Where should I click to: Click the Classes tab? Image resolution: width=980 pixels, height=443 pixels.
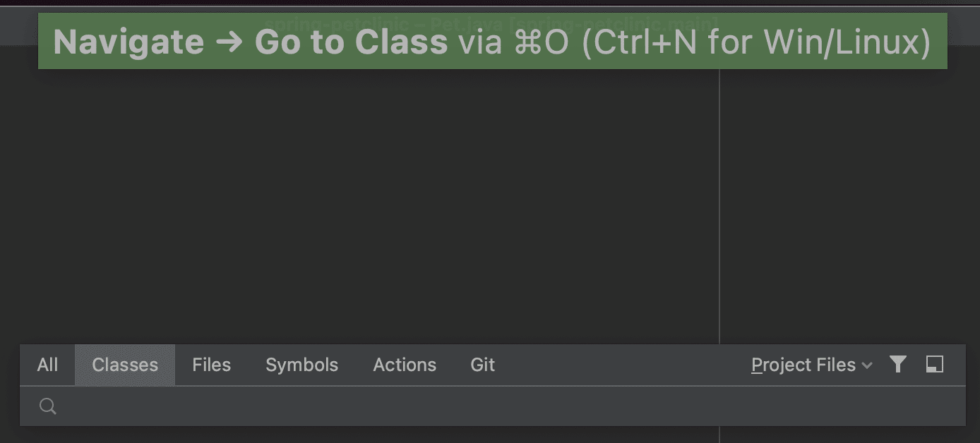pyautogui.click(x=124, y=365)
